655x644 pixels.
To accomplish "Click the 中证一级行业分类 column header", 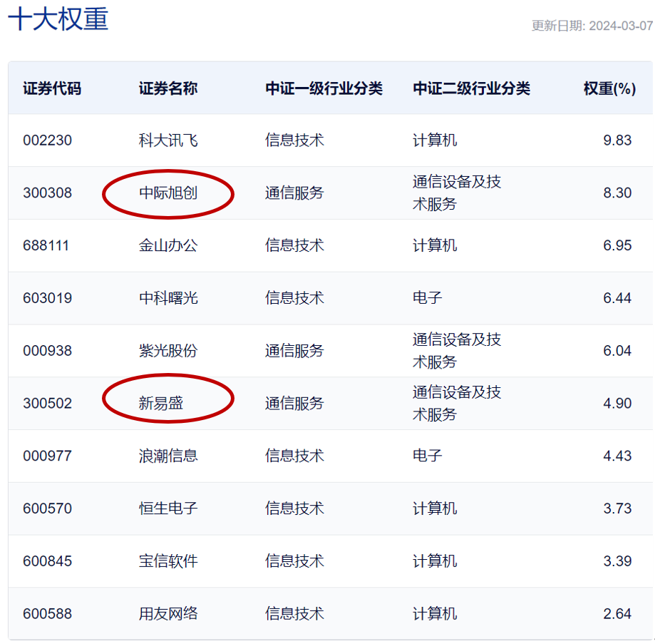I will [324, 88].
